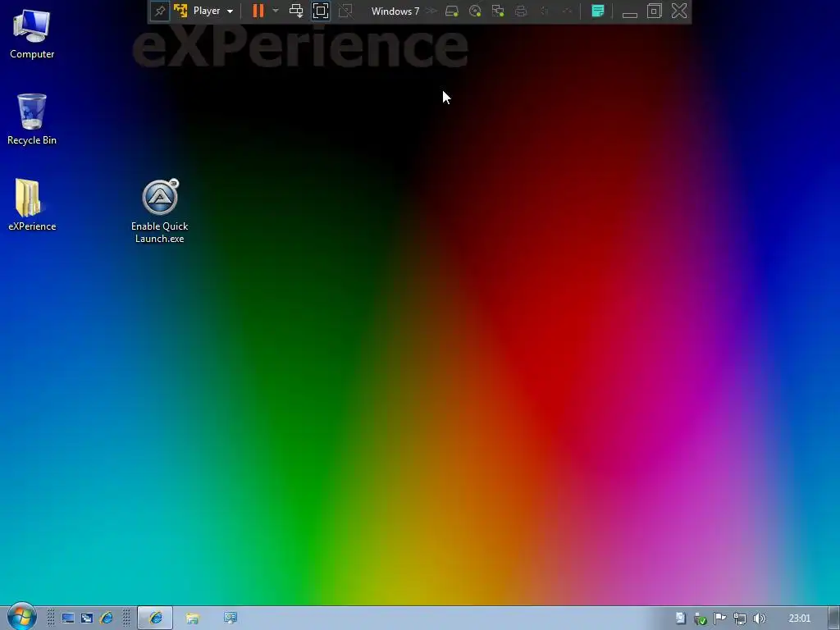Click the dropdown arrow beside Player
840x630 pixels.
(230, 11)
